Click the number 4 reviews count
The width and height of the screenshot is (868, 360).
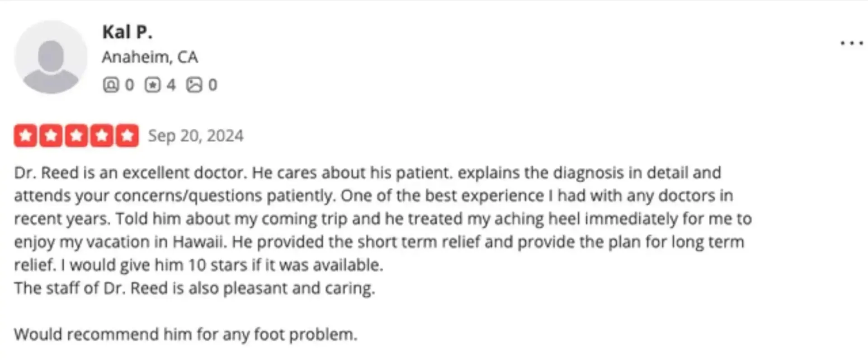171,85
